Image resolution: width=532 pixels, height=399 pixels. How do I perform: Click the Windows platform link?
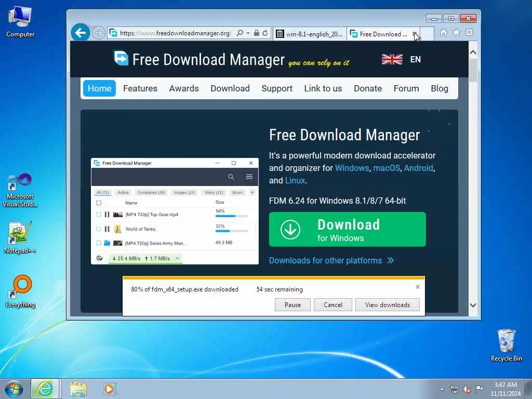(x=352, y=168)
